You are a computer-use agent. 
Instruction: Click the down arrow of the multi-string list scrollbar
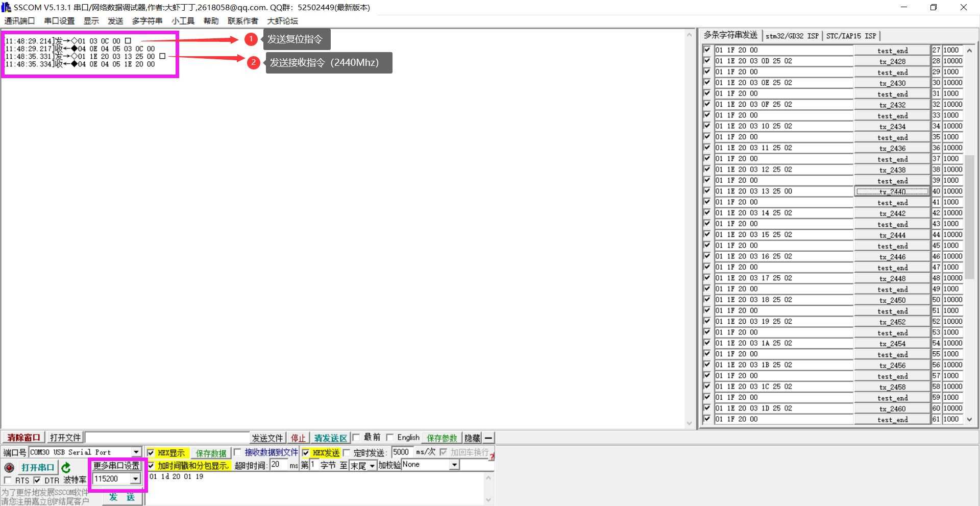(969, 419)
